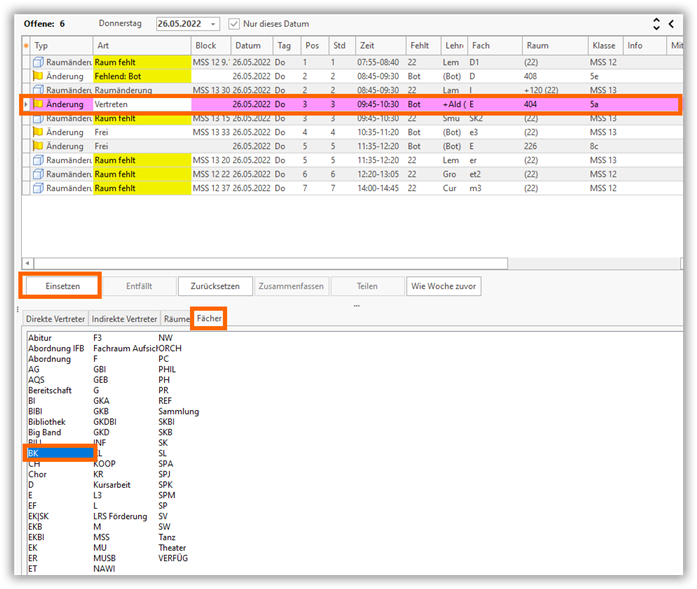This screenshot has width=697, height=589.
Task: Click the Wie Woche zuvor button
Action: 444,286
